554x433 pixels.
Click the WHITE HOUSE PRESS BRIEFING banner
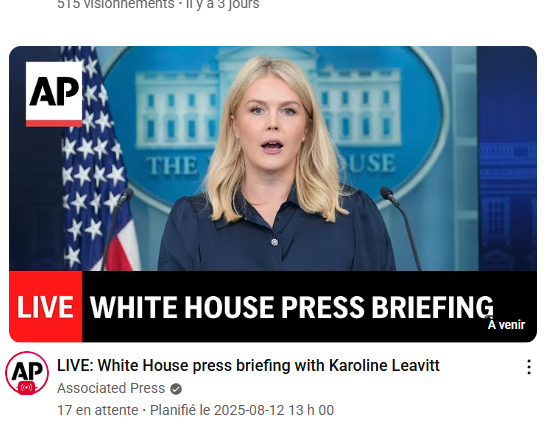click(291, 307)
